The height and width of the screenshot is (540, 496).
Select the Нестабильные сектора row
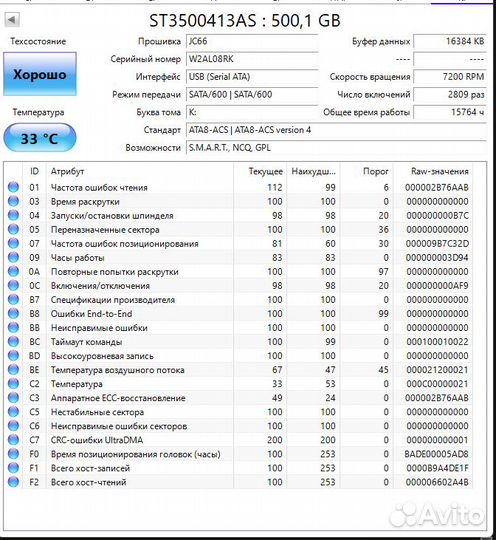pos(238,412)
